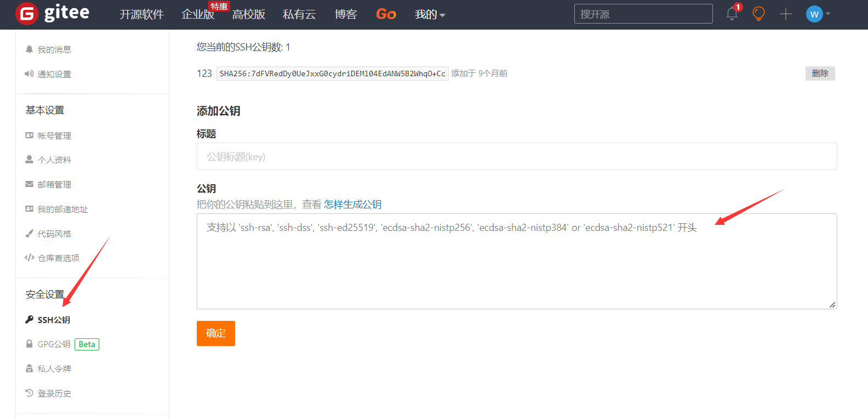868x419 pixels.
Task: Click the orange Go link
Action: 386,14
